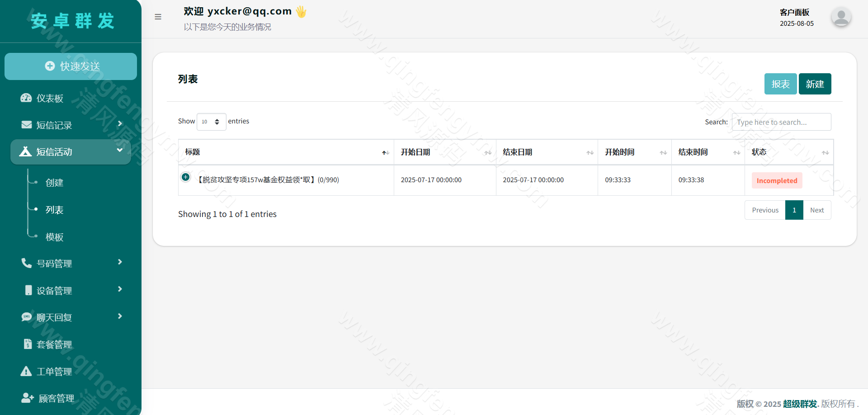Image resolution: width=868 pixels, height=415 pixels.
Task: Sort by the 状态 column arrows
Action: point(825,153)
